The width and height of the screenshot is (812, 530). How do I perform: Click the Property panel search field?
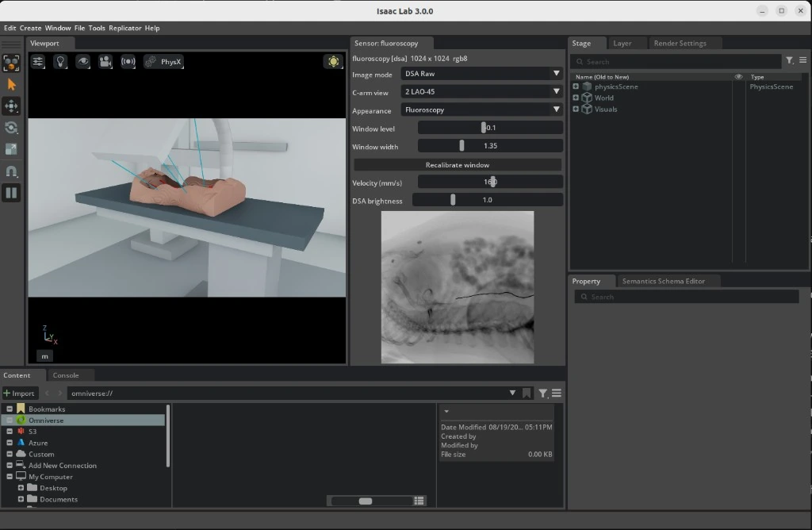point(687,297)
